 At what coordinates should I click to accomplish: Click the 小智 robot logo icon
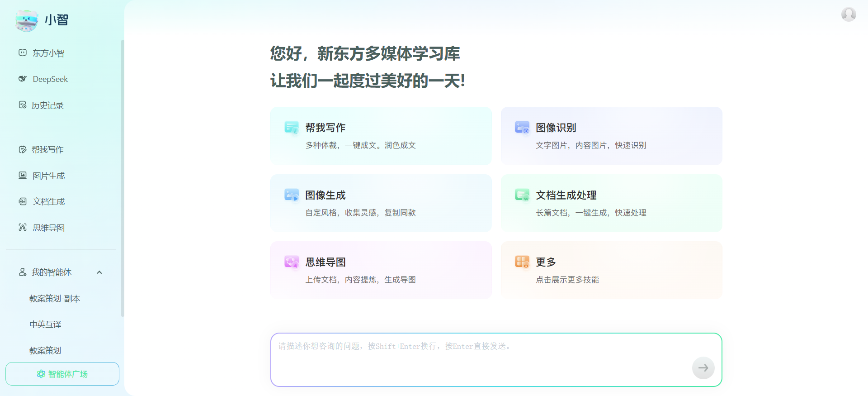tap(27, 20)
